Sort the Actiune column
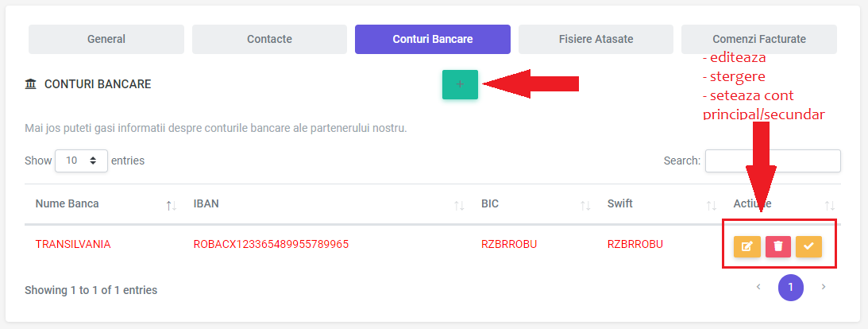 (829, 206)
